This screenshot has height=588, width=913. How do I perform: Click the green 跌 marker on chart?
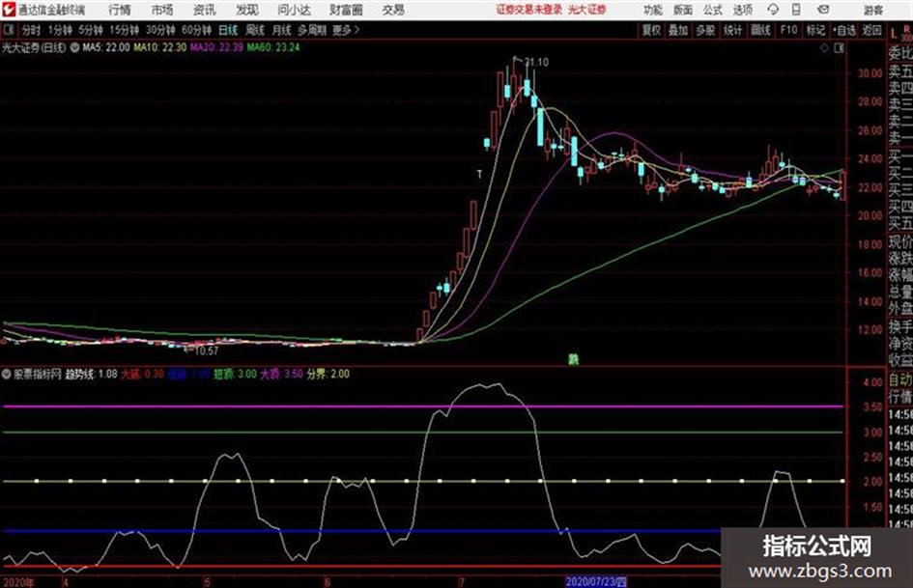tap(574, 359)
